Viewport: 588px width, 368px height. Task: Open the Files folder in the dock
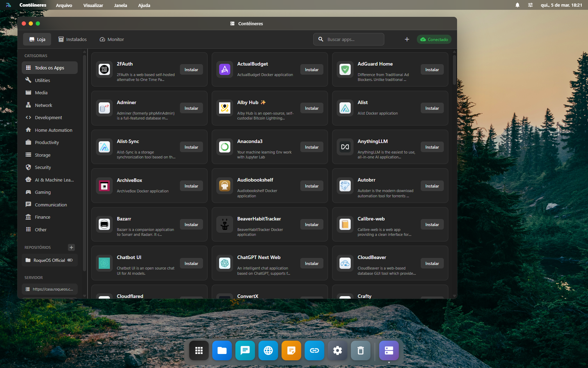tap(222, 350)
